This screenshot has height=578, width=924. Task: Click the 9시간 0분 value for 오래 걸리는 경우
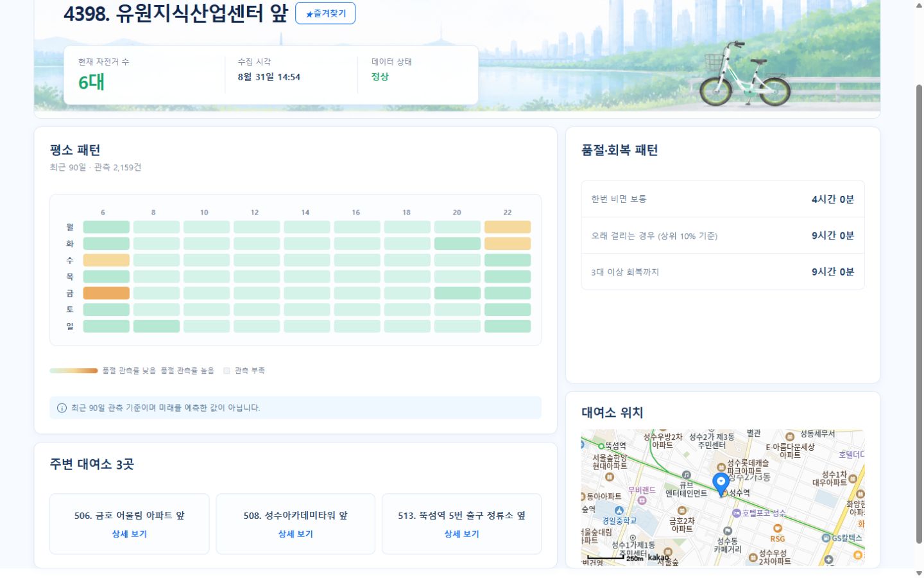833,236
